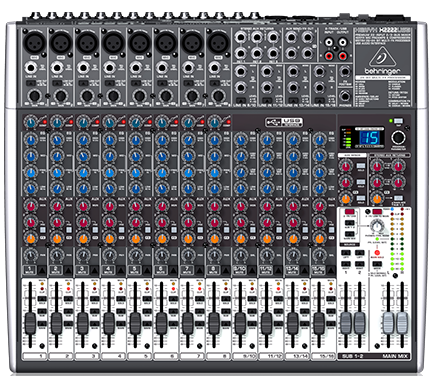Select the Sub 1-2 source button

(349, 223)
